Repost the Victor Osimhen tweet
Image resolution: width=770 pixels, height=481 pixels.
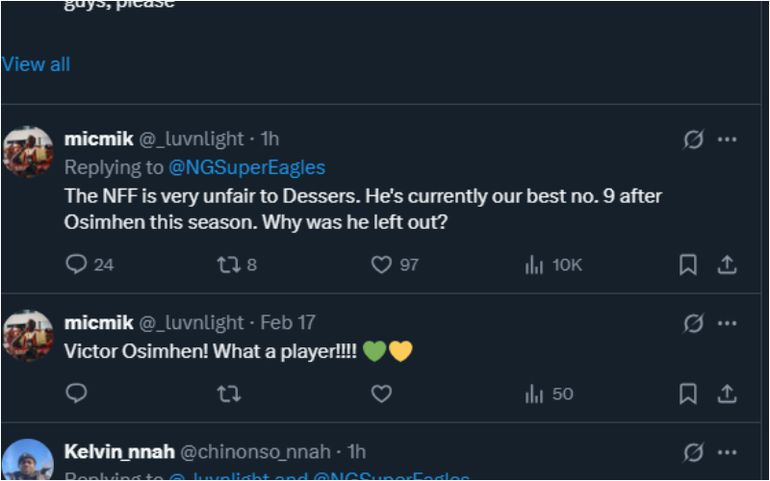pos(227,394)
